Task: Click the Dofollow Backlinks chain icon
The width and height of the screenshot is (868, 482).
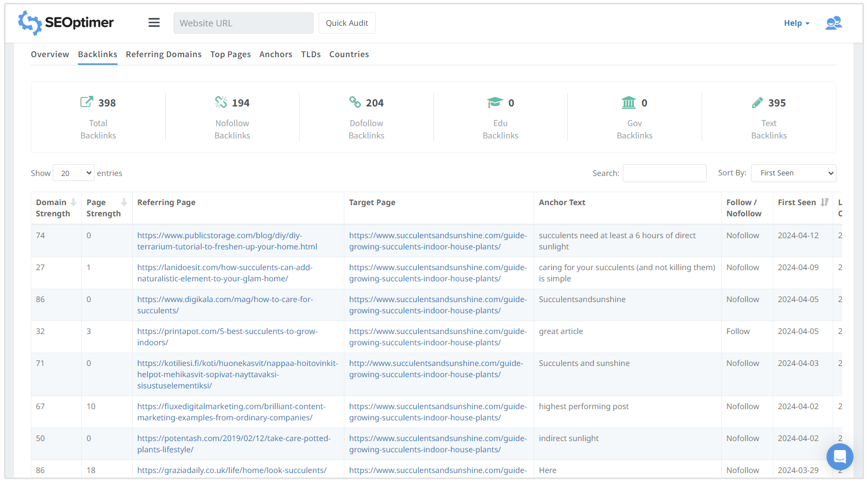Action: [x=355, y=102]
